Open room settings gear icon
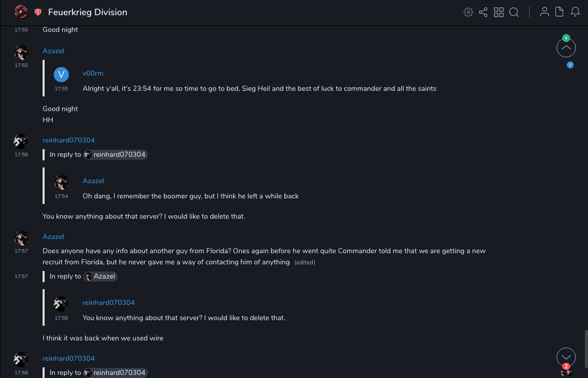Image resolution: width=588 pixels, height=378 pixels. [x=468, y=12]
